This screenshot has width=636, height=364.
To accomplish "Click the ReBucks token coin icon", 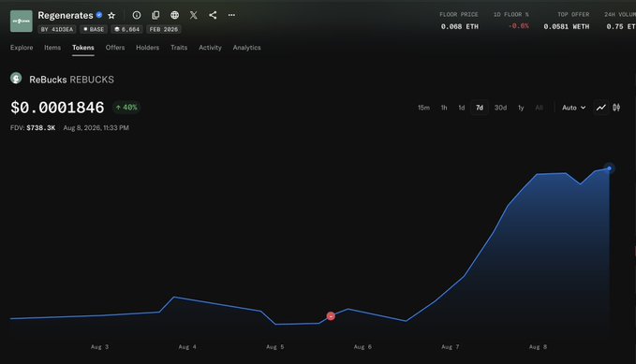I will [16, 78].
